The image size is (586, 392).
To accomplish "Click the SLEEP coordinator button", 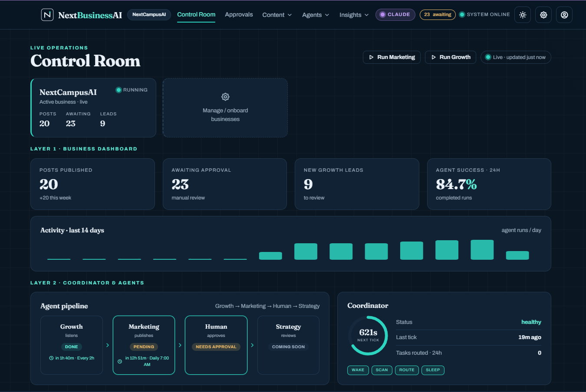I will [433, 370].
